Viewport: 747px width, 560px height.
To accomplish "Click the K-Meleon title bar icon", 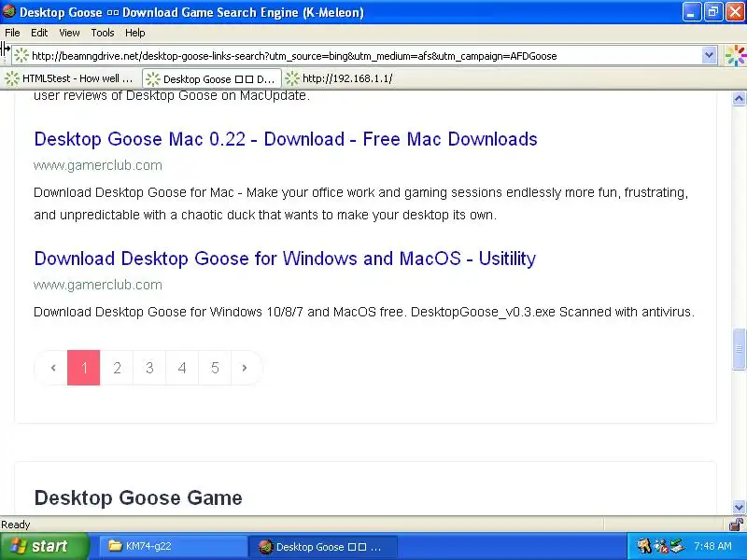I will (8, 11).
